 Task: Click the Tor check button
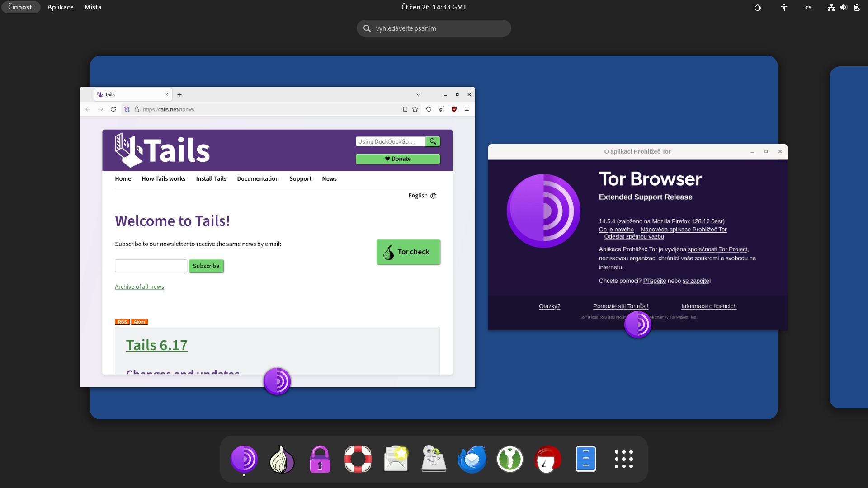coord(408,252)
